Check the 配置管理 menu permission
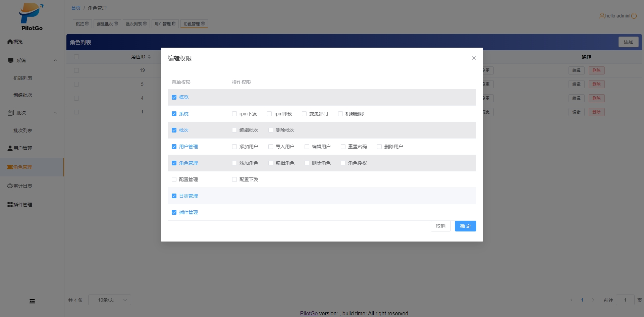 click(174, 179)
